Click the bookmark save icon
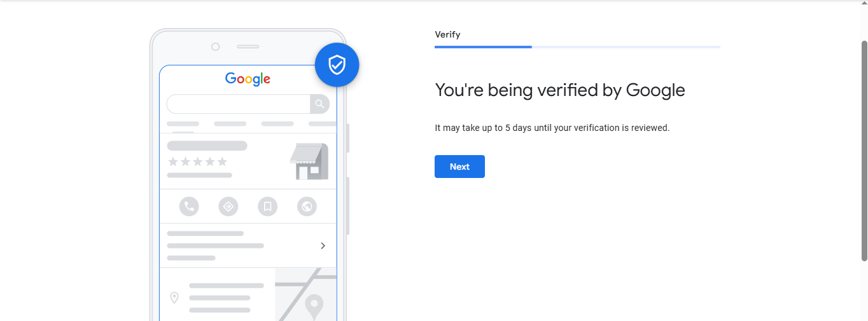 coord(267,207)
